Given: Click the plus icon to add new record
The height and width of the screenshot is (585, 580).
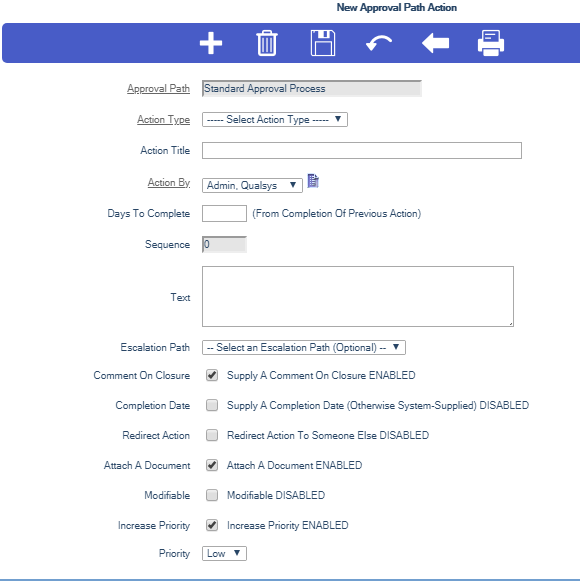Looking at the screenshot, I should [211, 43].
